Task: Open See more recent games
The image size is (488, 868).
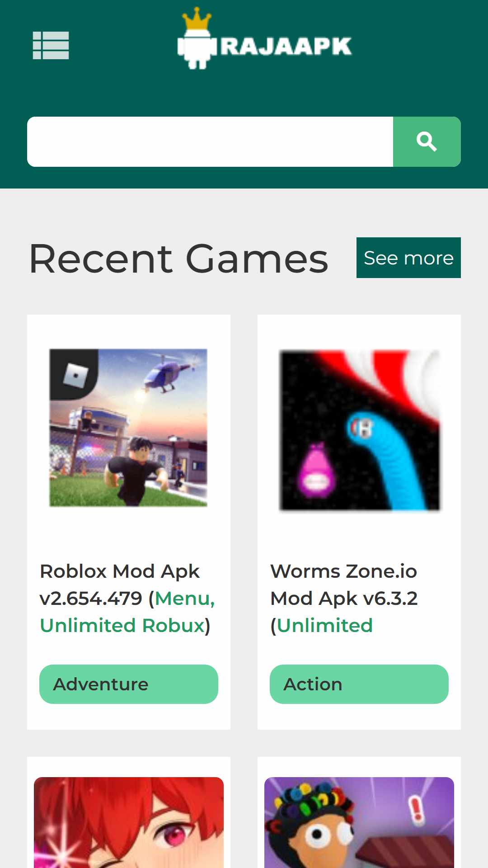Action: coord(408,258)
